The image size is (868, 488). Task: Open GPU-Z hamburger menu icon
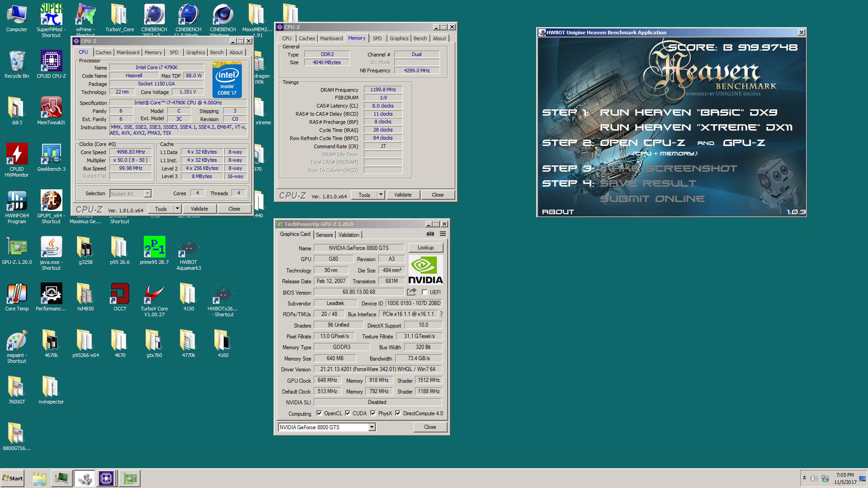[x=443, y=234]
